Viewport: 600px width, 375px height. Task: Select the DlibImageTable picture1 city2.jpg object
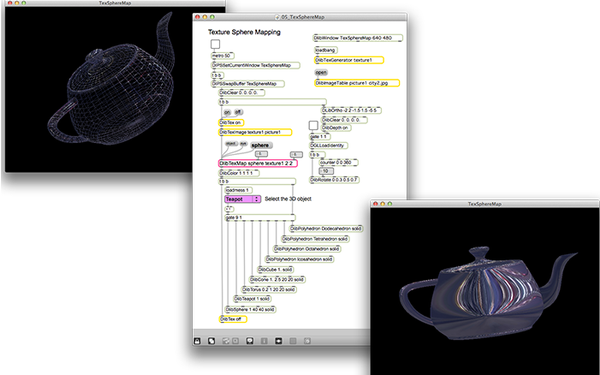357,83
